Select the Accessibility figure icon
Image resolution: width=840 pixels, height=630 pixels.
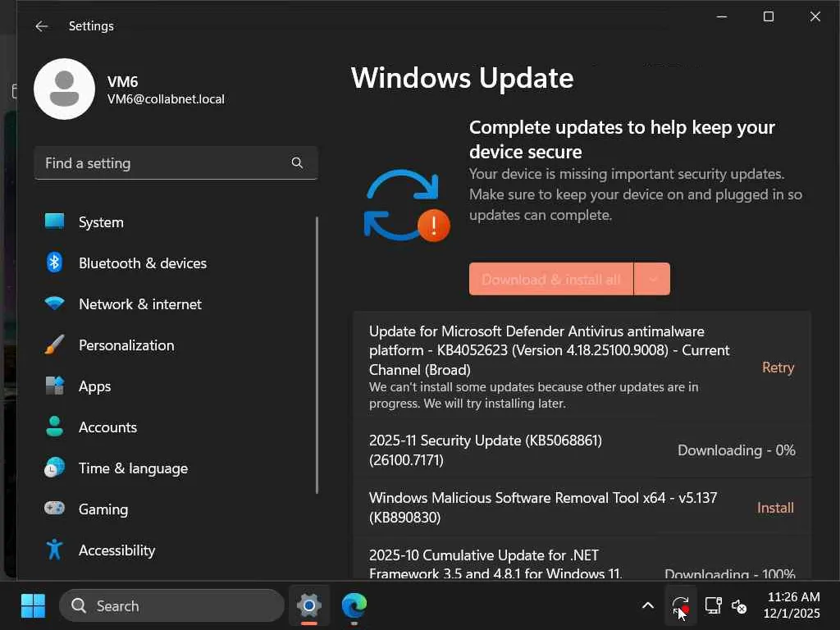coord(54,550)
